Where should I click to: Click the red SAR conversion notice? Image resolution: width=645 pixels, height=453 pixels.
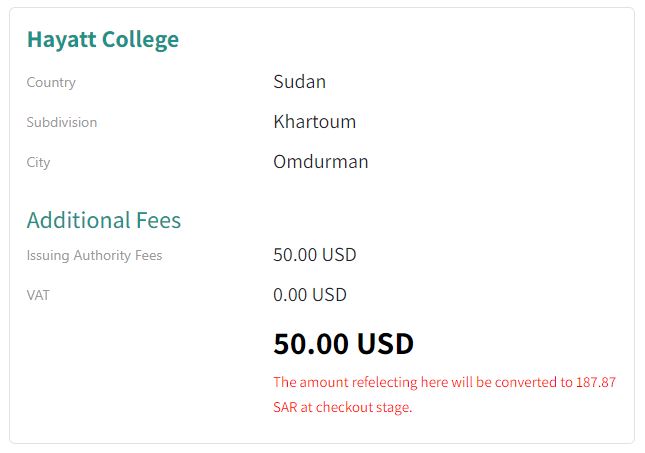tap(444, 394)
